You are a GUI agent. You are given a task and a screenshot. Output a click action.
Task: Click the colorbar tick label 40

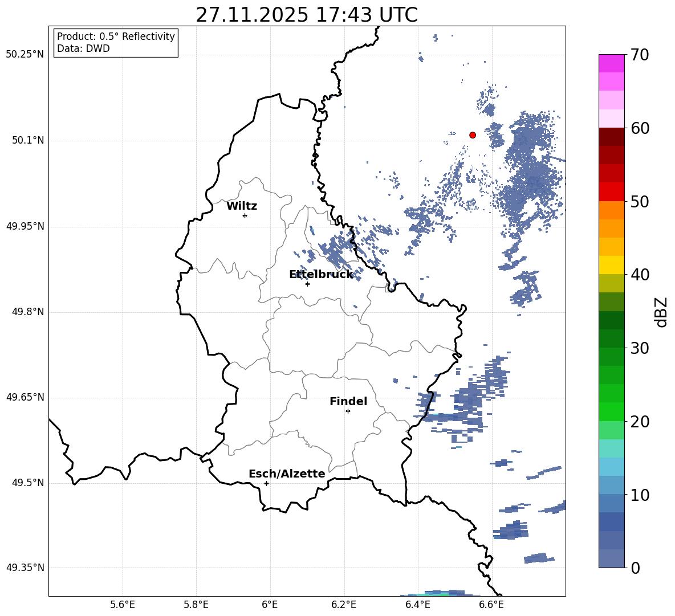(640, 275)
